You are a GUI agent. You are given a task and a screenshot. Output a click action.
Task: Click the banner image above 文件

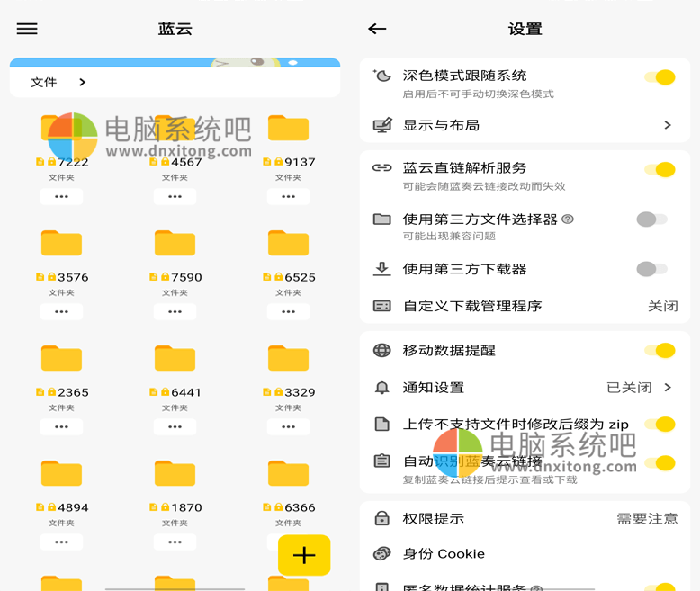click(x=175, y=62)
